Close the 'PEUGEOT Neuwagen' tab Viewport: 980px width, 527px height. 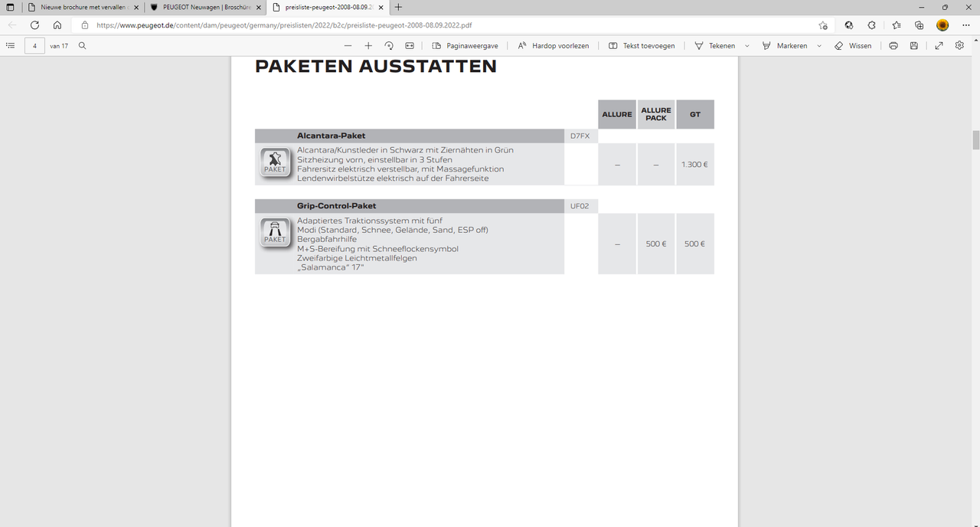click(257, 7)
